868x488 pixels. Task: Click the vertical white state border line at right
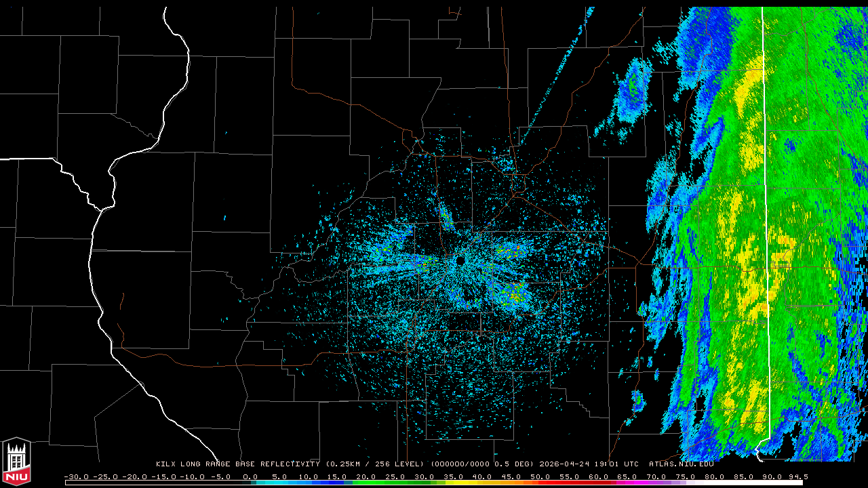point(764,203)
